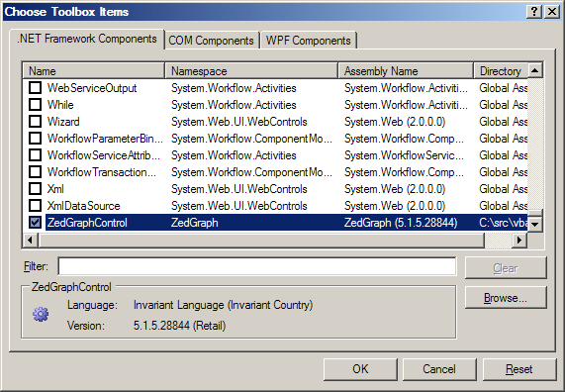Click Invariant Language (Invariant Country) text

[x=223, y=305]
